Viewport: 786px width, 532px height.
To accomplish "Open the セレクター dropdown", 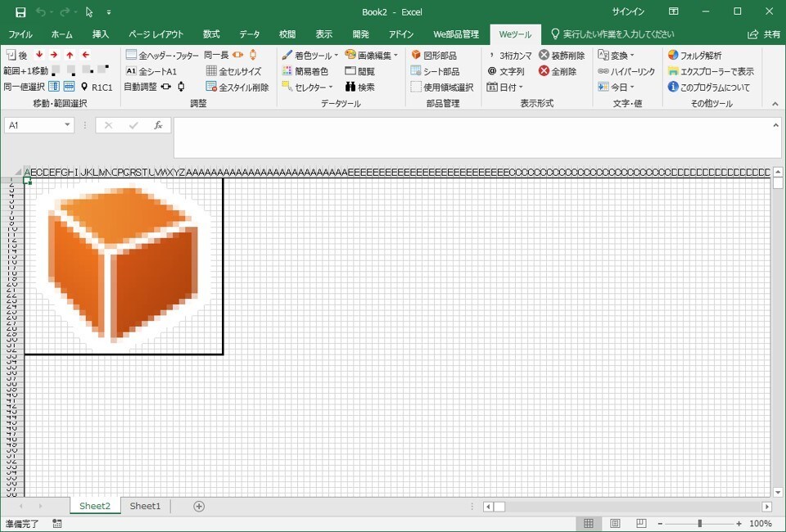I will (307, 87).
